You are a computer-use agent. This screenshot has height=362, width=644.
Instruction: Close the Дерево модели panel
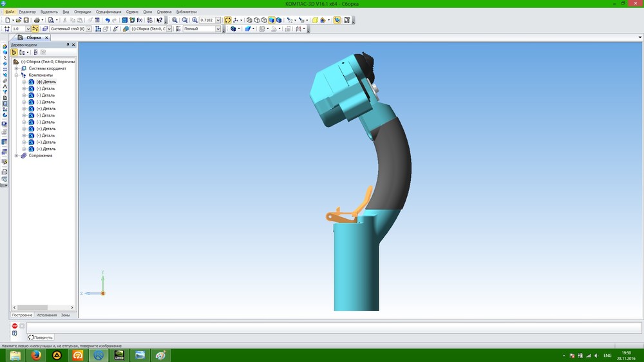coord(73,45)
